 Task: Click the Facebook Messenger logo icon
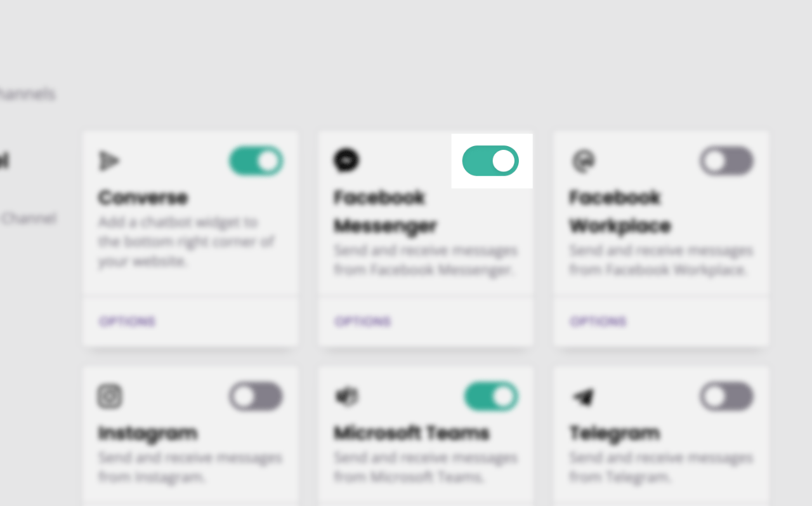click(x=346, y=160)
